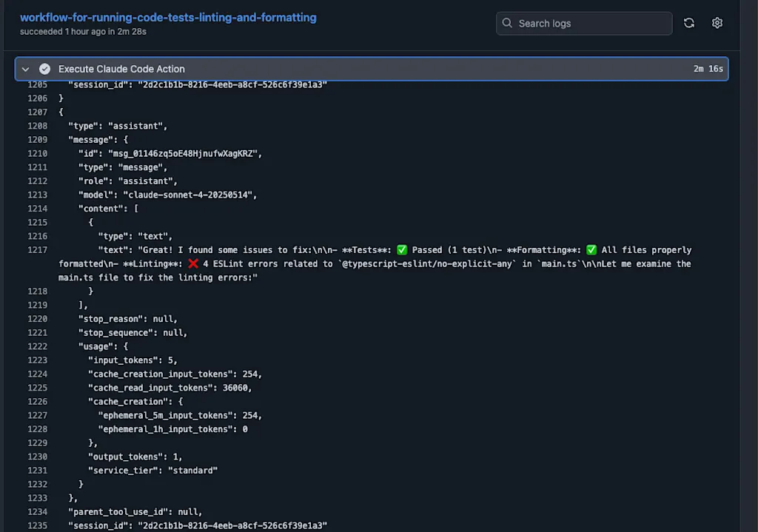Click the magnifier icon in Search logs
758x532 pixels.
click(x=506, y=23)
